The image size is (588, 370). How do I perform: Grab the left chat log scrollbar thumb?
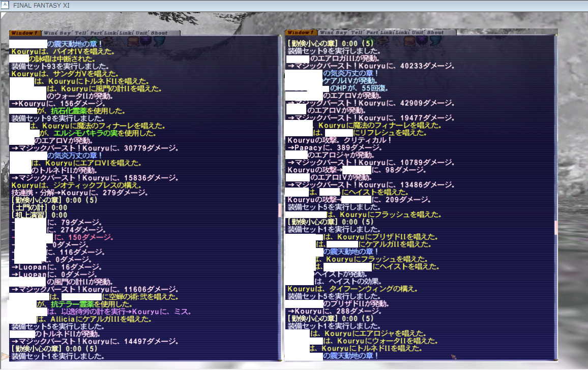(280, 210)
